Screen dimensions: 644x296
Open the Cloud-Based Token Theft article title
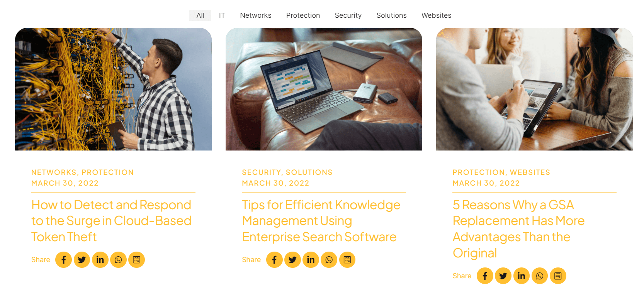111,221
